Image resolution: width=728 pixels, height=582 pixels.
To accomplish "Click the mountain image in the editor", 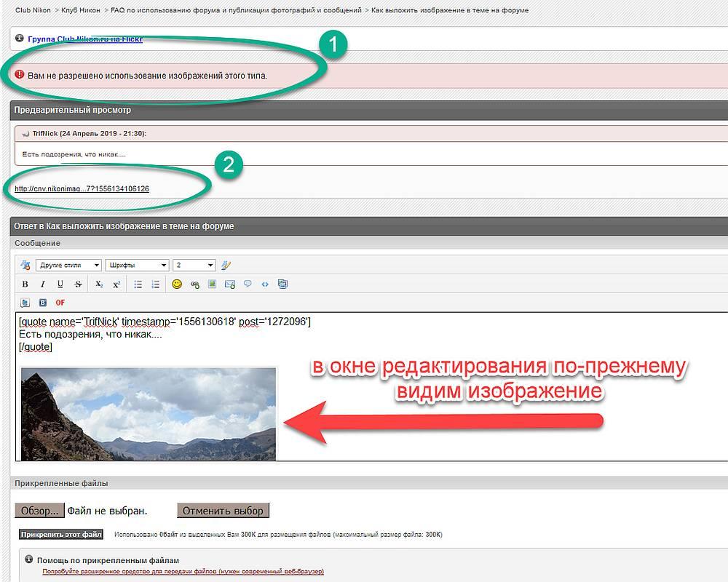I will click(x=149, y=414).
